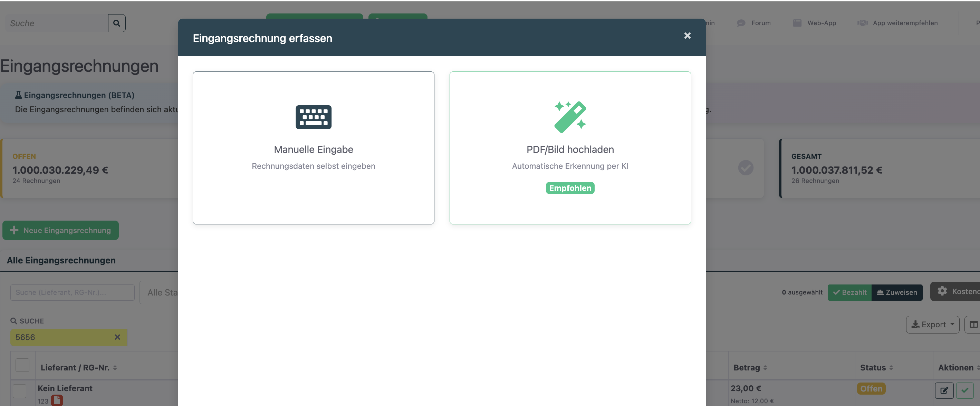Open the Alle Status filter dropdown
Screen dimensions: 980x406
(160, 292)
